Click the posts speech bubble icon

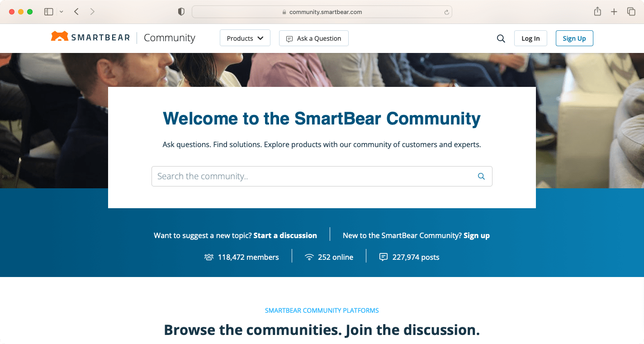click(x=384, y=257)
